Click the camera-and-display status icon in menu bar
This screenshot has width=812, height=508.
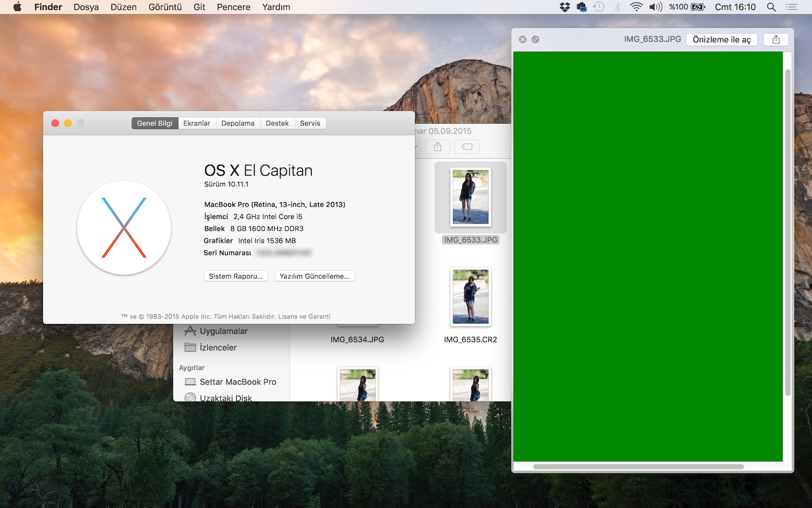[582, 7]
